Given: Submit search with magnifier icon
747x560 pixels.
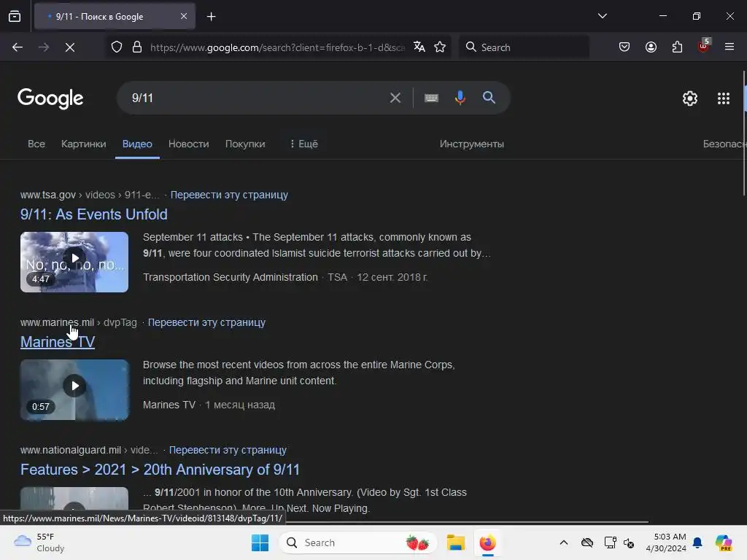Looking at the screenshot, I should pos(489,98).
